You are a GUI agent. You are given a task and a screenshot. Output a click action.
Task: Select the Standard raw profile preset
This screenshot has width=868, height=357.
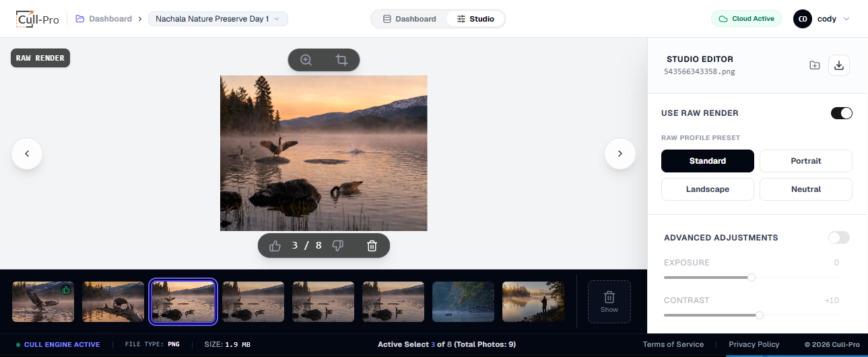[x=708, y=161]
